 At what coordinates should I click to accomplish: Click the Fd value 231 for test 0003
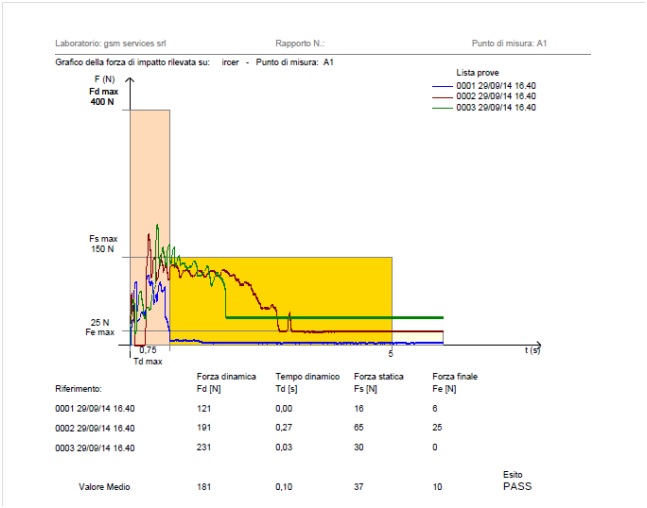pyautogui.click(x=206, y=447)
